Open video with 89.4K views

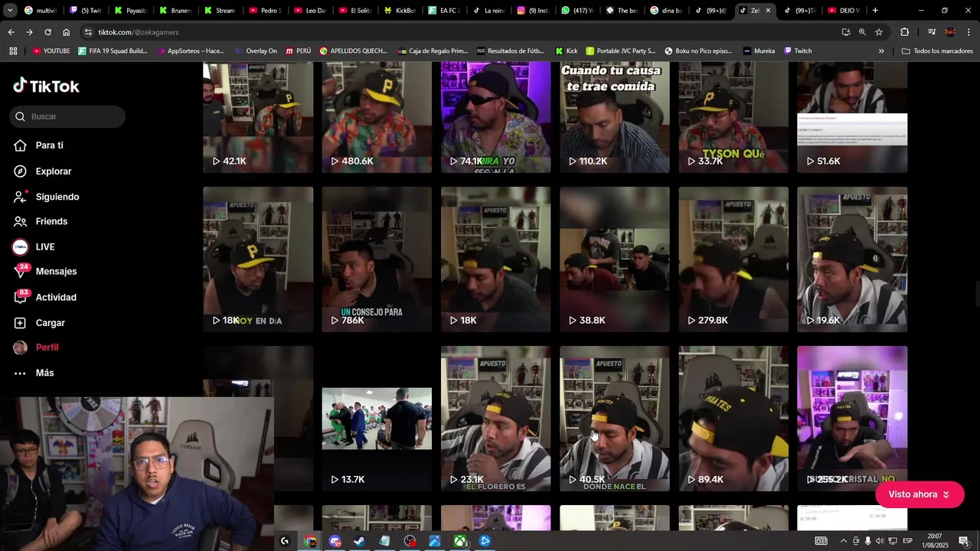(733, 419)
